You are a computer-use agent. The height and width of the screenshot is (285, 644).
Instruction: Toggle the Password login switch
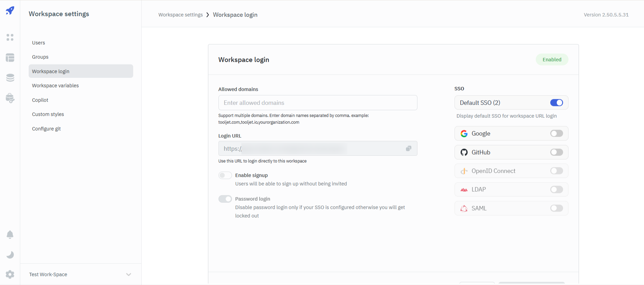pos(225,199)
